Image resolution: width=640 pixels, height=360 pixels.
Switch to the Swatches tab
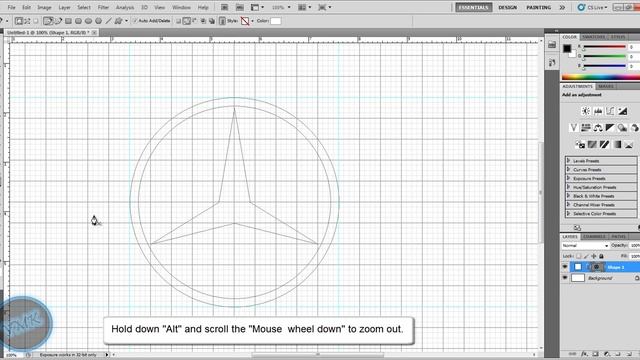click(593, 37)
